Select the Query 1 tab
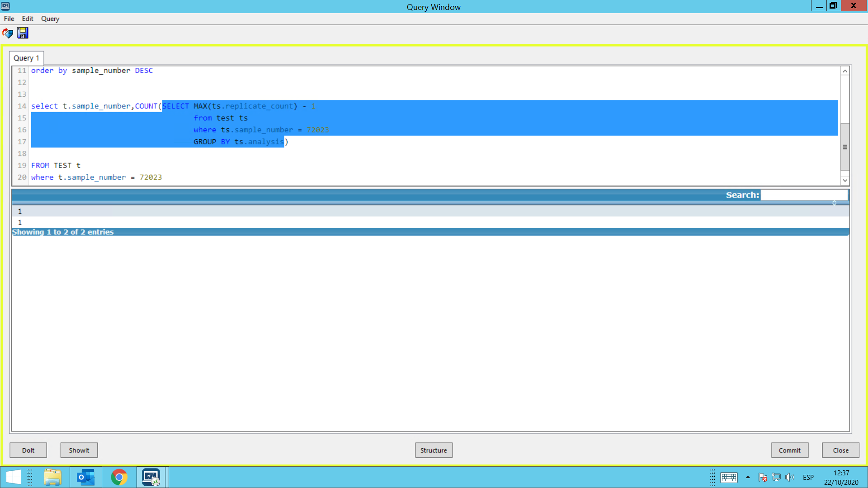Screen dimensions: 868x488 26,58
